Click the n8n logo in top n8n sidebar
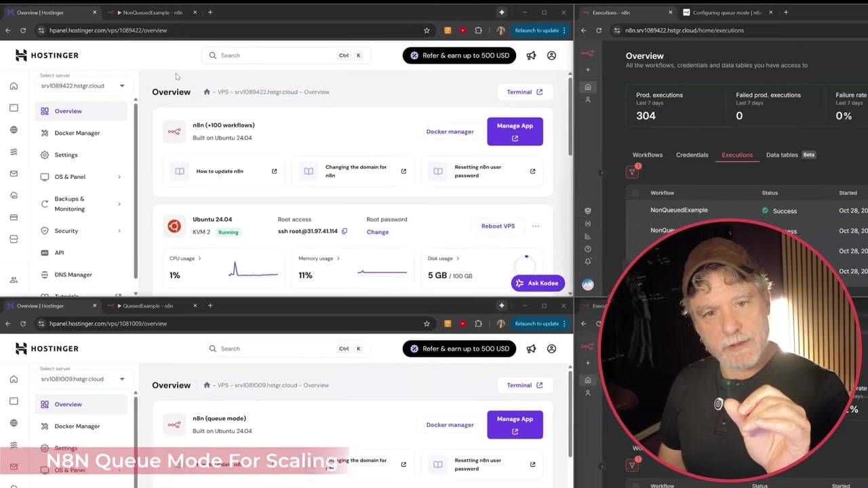The height and width of the screenshot is (488, 868). (x=587, y=54)
